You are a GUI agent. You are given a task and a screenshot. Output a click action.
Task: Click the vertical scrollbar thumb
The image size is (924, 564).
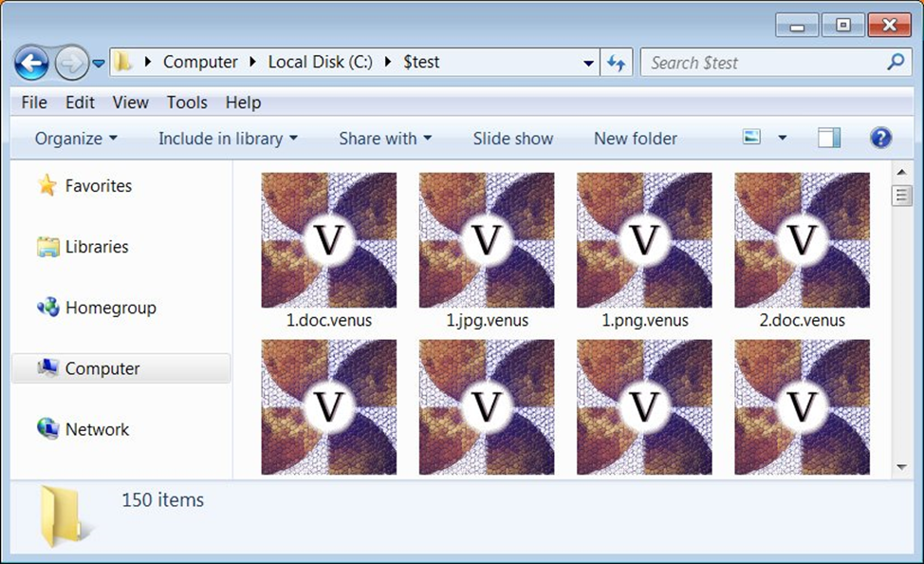click(x=901, y=196)
